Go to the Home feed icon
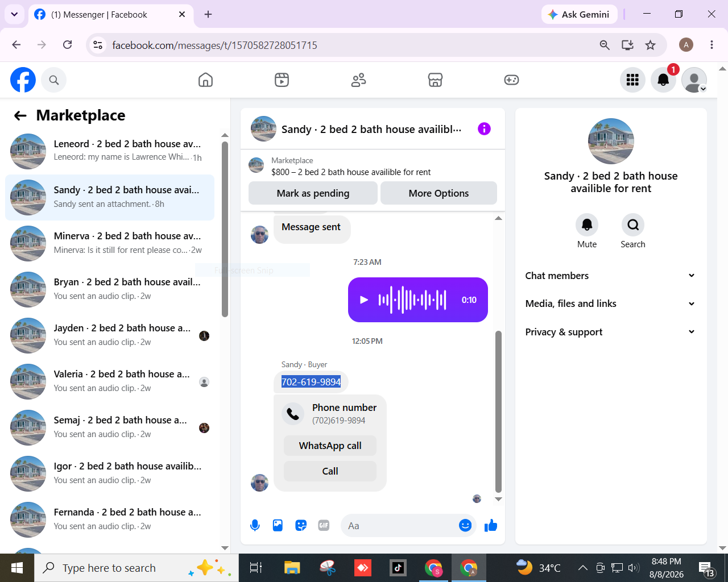This screenshot has width=728, height=582. (205, 80)
